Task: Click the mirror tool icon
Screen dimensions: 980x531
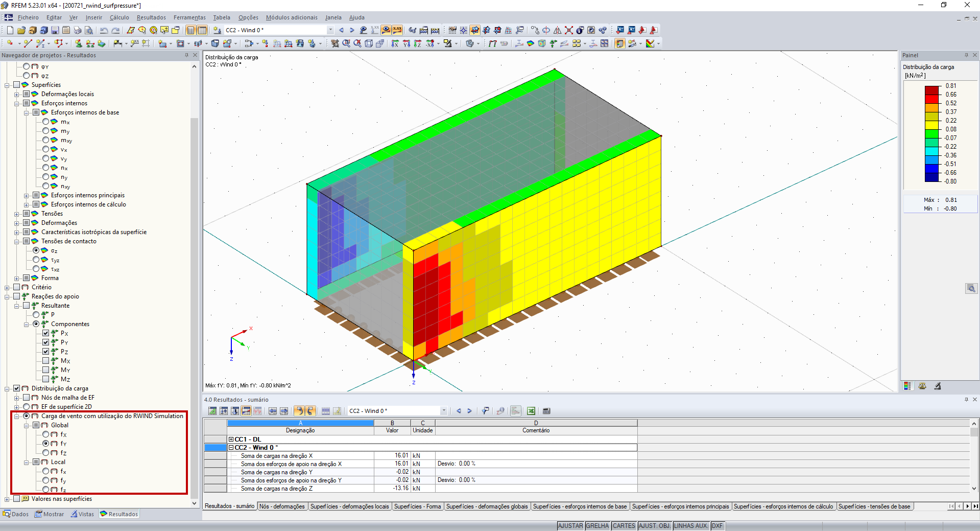Action: coord(557,30)
